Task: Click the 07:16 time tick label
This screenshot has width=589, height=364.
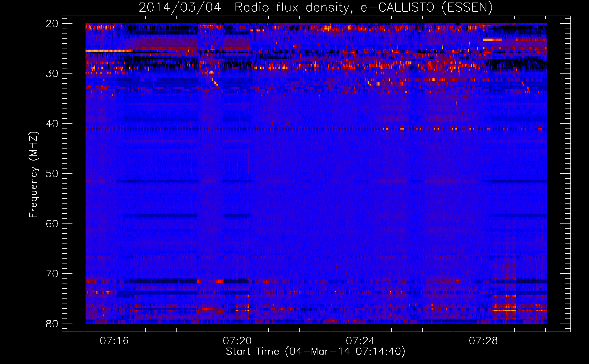Action: 115,341
